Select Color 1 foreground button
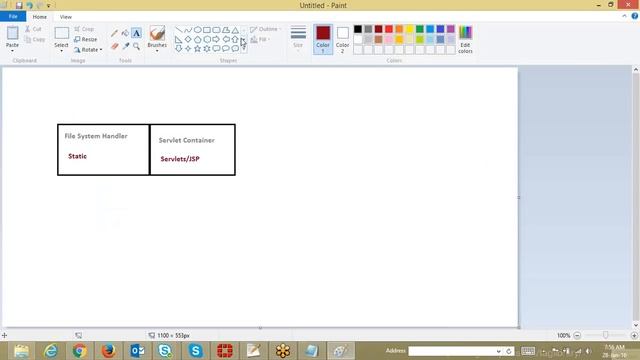 (x=323, y=39)
